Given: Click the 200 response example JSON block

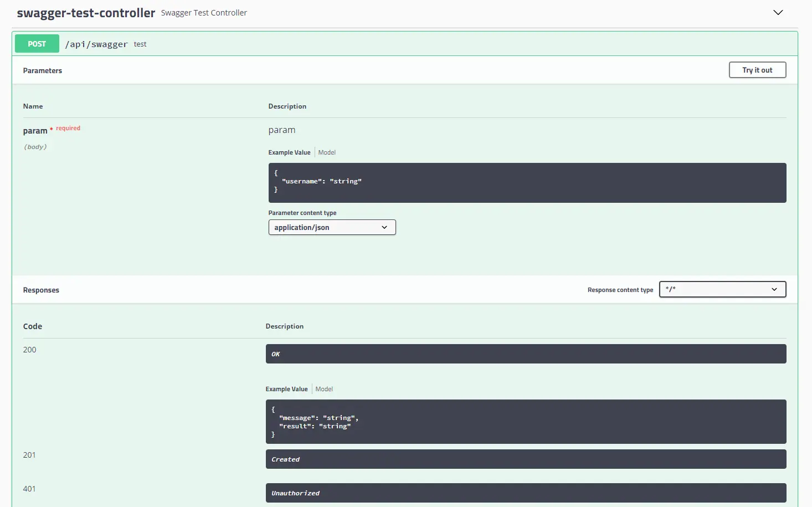Looking at the screenshot, I should coord(526,422).
